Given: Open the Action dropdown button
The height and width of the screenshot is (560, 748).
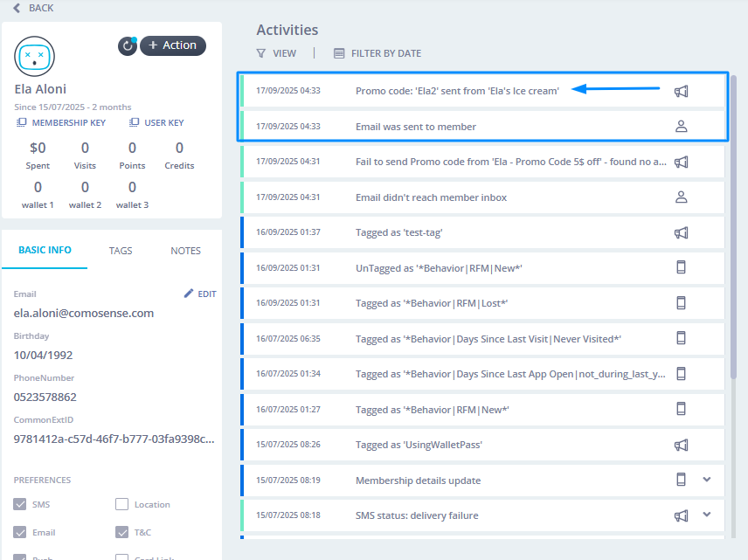Looking at the screenshot, I should (x=173, y=45).
